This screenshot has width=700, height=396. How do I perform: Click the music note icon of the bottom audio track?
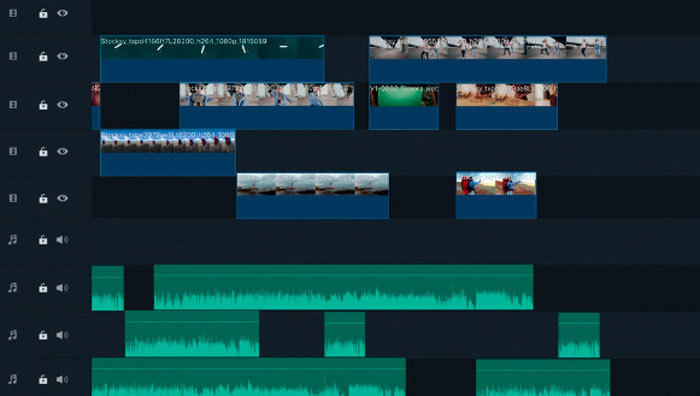pyautogui.click(x=12, y=379)
